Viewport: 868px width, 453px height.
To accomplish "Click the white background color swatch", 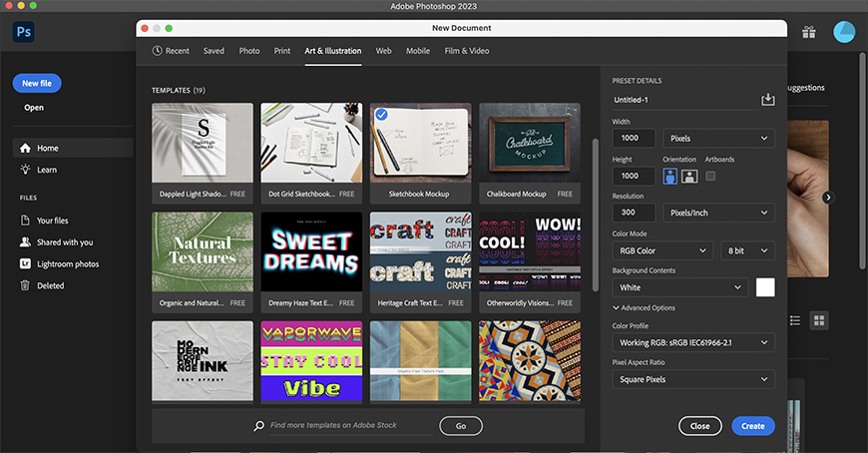I will 765,287.
